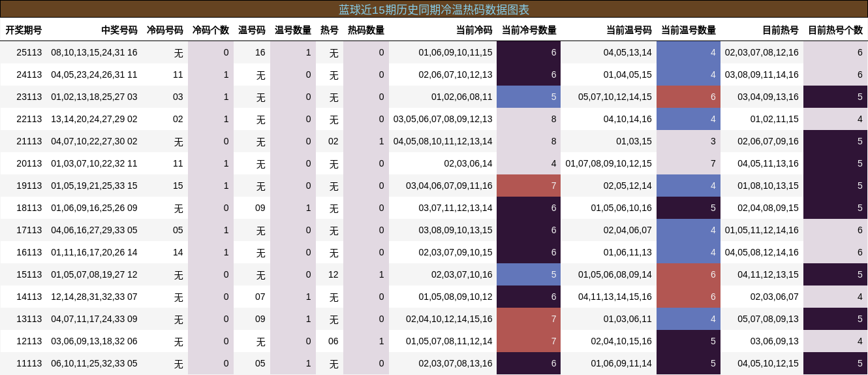Viewport: 868px width, 375px height.
Task: Select period number 17113
Action: 29,230
